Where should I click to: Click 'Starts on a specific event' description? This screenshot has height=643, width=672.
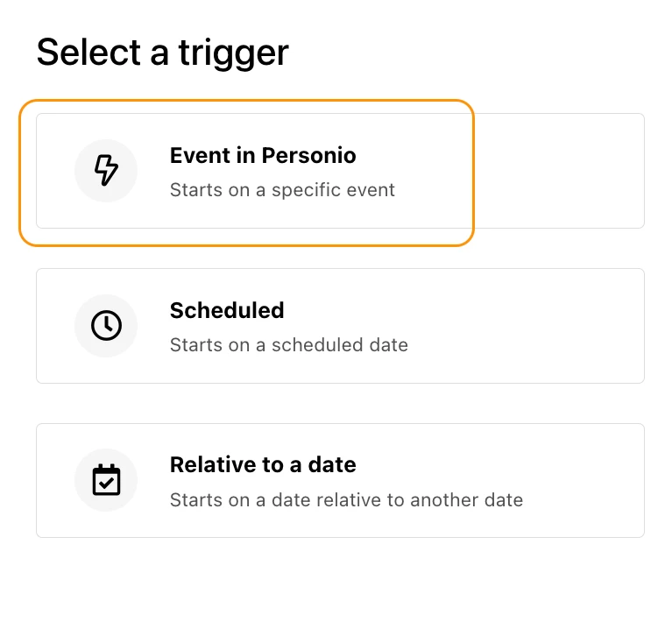[x=282, y=190]
